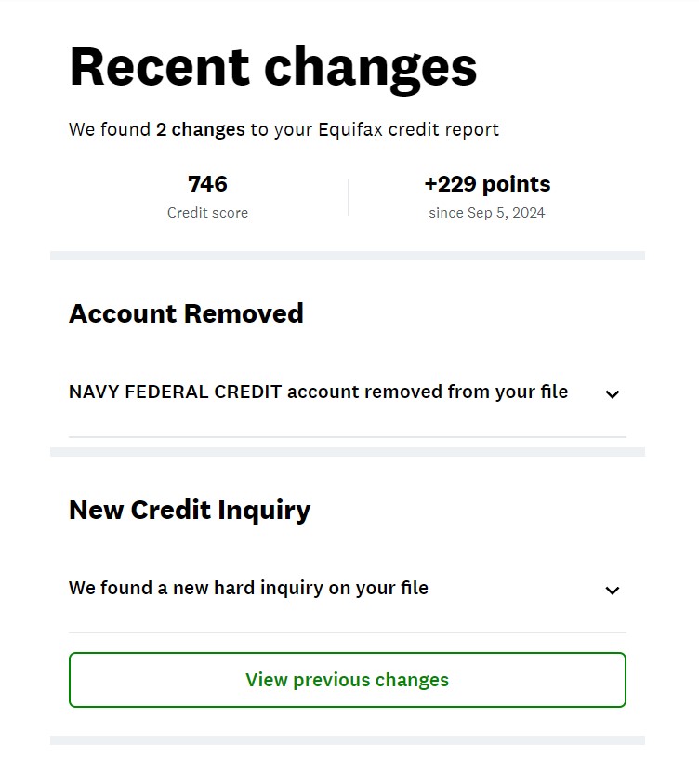Click the since Sep 5, 2024 date
699x784 pixels.
pyautogui.click(x=487, y=213)
